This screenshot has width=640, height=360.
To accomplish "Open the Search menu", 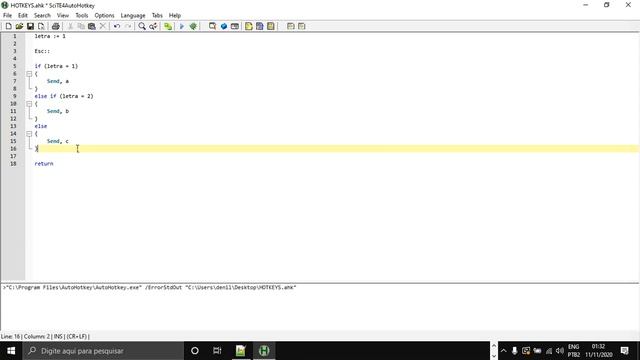I will [42, 16].
